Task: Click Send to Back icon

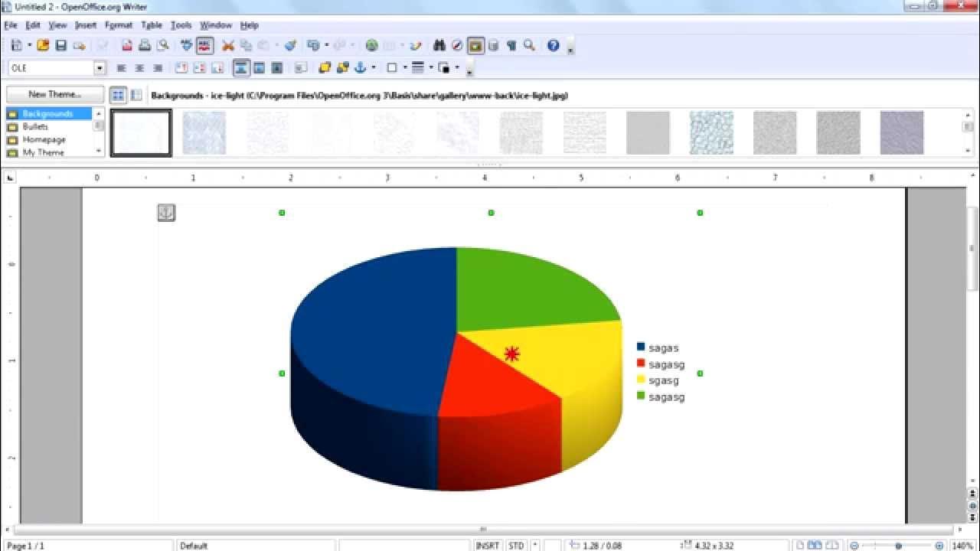Action: tap(342, 68)
